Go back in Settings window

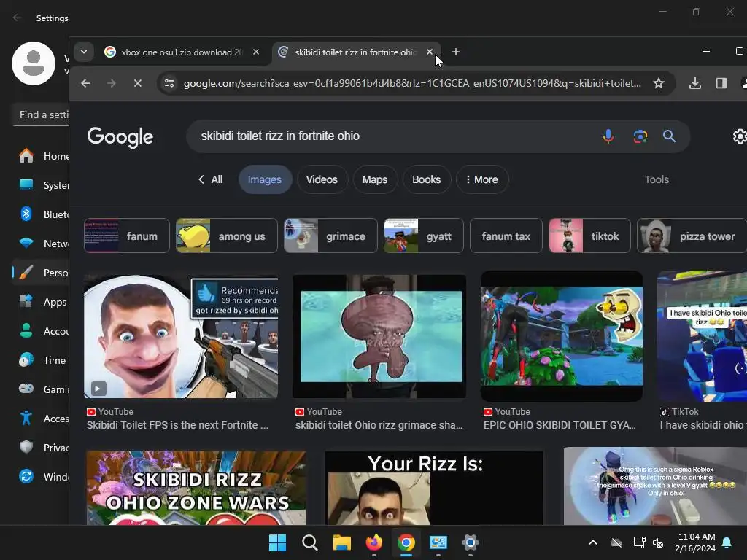pyautogui.click(x=18, y=17)
